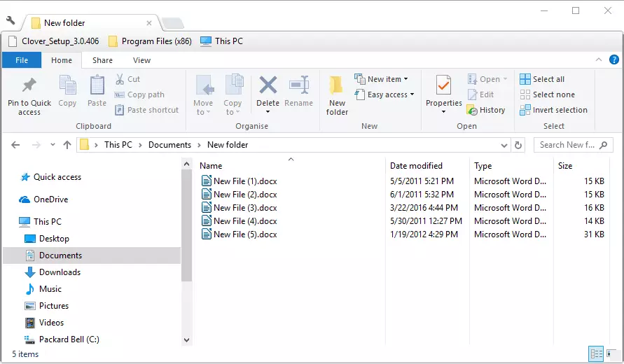Switch to the Share ribbon tab
The height and width of the screenshot is (364, 624).
(102, 60)
